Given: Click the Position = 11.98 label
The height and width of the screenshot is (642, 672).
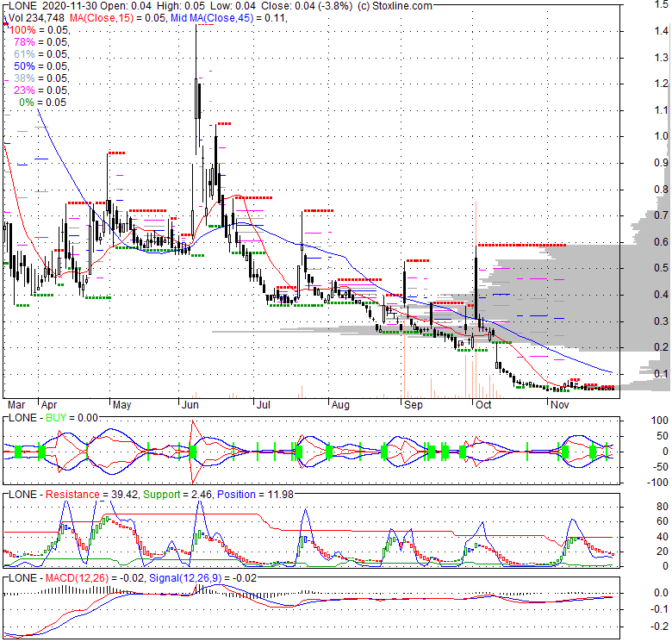Looking at the screenshot, I should [255, 495].
